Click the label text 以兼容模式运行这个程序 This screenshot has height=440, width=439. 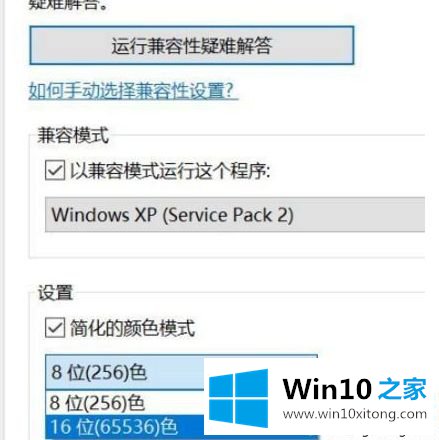click(x=170, y=171)
